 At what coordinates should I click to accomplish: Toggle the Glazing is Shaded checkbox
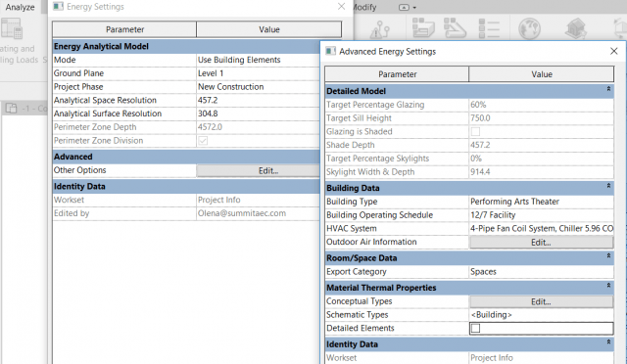point(475,131)
